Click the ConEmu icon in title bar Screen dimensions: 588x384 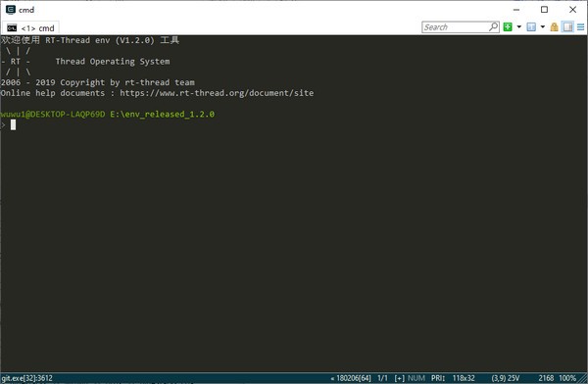click(x=11, y=10)
